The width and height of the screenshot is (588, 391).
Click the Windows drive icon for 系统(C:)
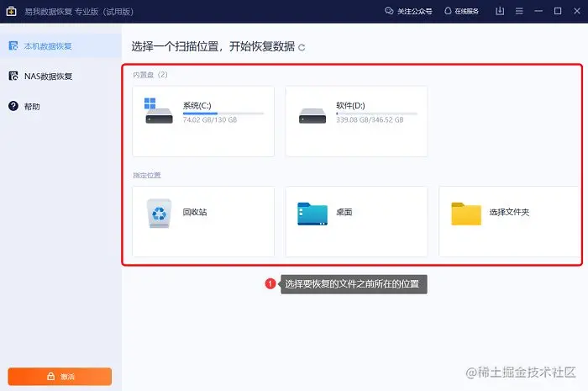coord(159,111)
